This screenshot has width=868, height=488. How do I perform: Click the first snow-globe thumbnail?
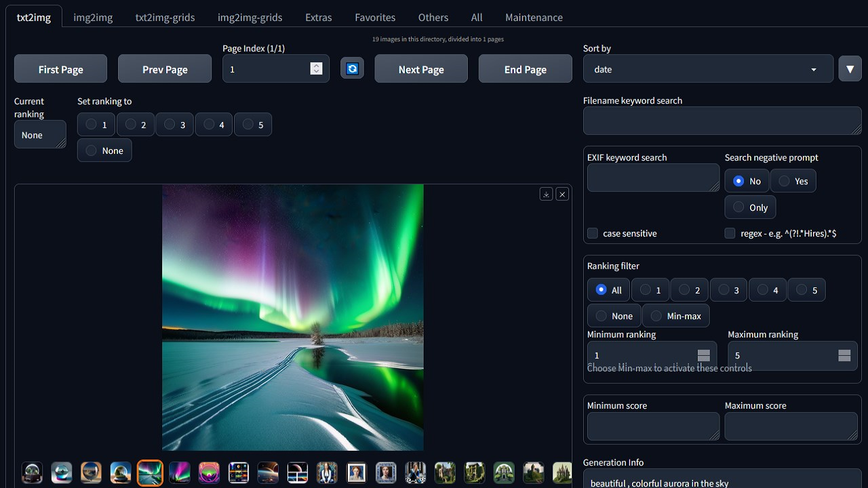pyautogui.click(x=32, y=472)
